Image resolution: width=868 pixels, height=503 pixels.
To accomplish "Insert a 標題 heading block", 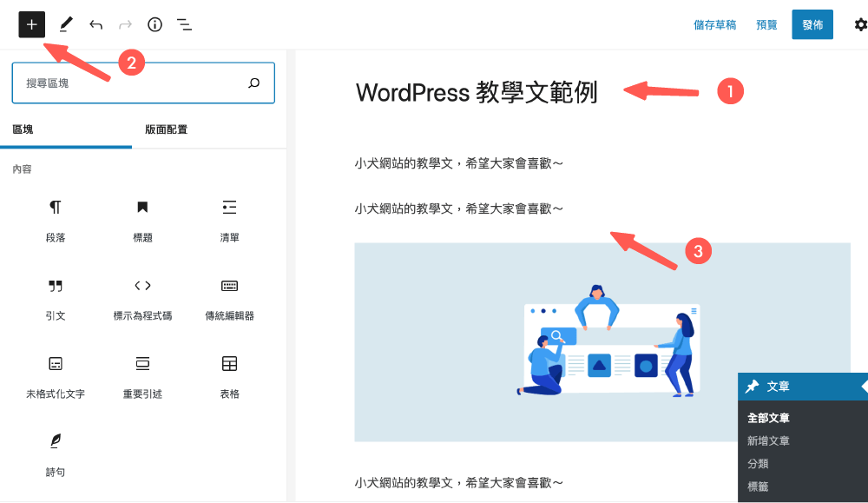I will [x=142, y=221].
